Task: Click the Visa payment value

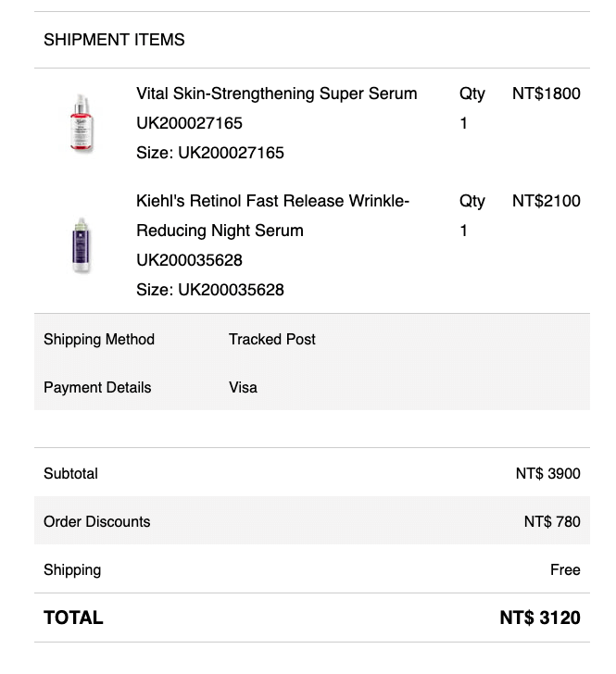Action: coord(243,387)
